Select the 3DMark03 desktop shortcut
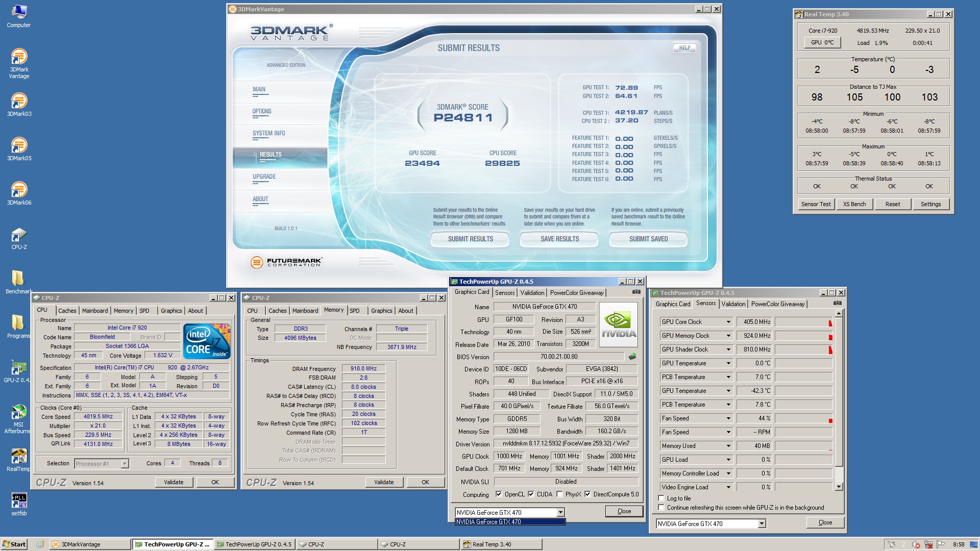The image size is (980, 551). tap(19, 105)
